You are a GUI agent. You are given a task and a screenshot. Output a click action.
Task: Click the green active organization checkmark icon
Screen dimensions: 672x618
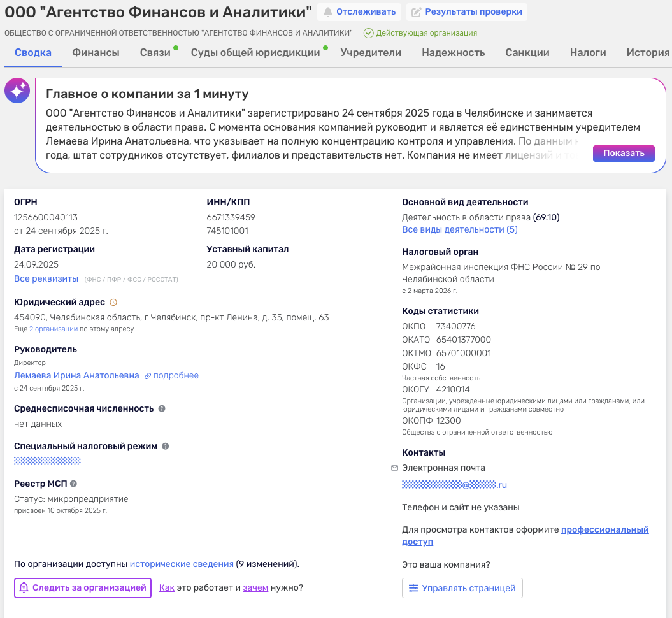coord(368,33)
